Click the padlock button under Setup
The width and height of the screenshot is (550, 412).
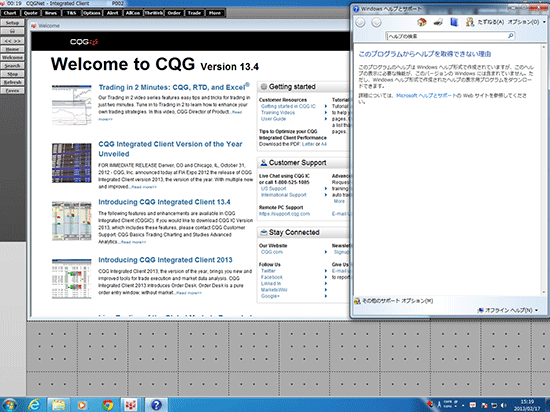tap(12, 31)
